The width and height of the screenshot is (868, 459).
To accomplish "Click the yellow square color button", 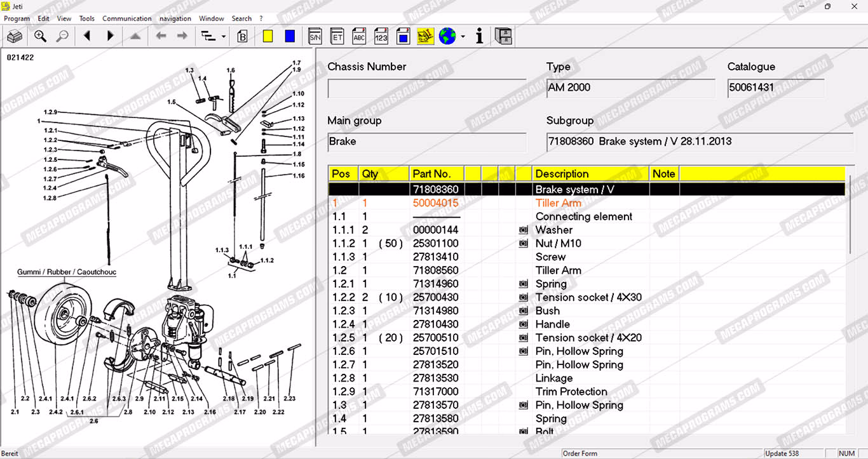I will (268, 37).
